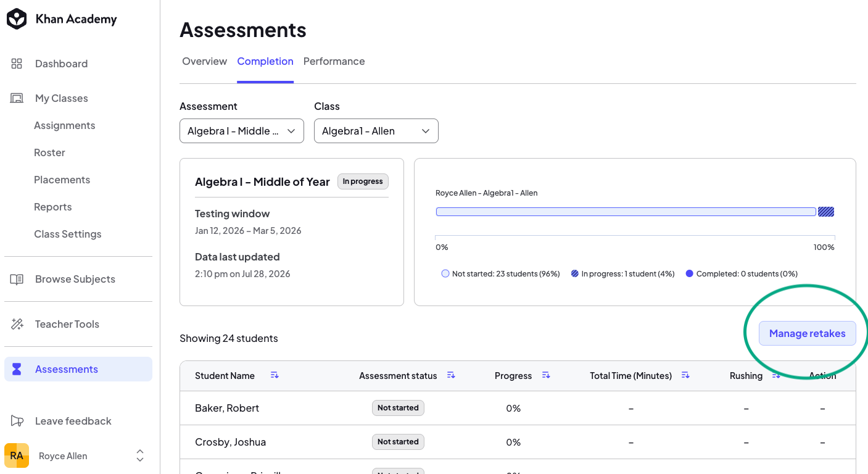This screenshot has width=868, height=474.
Task: Expand the Royce Allen account switcher
Action: (140, 455)
